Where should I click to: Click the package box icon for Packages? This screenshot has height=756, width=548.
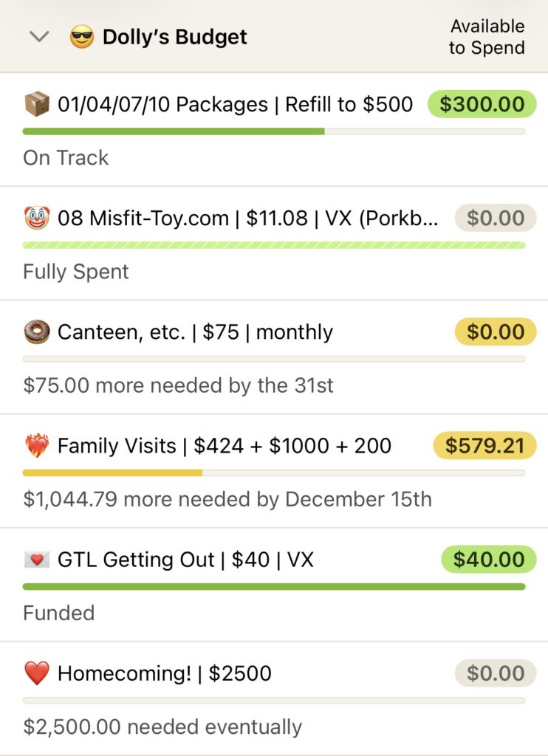[37, 104]
